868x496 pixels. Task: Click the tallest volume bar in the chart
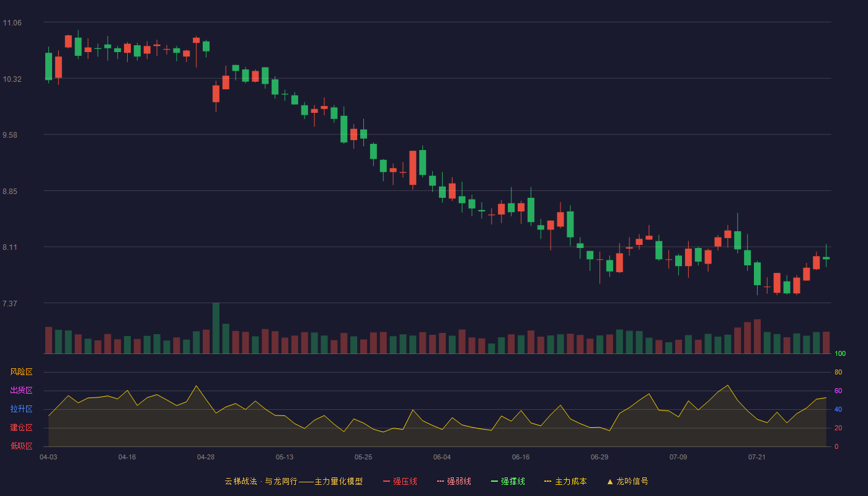click(x=216, y=328)
